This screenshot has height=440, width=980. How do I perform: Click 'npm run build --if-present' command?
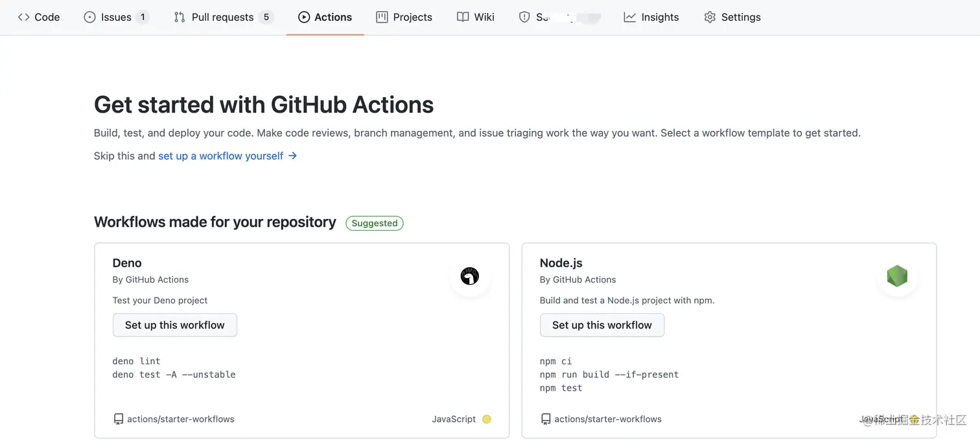coord(609,375)
